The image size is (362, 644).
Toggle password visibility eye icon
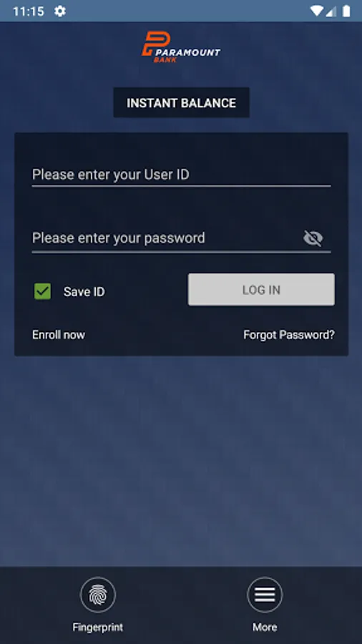pyautogui.click(x=313, y=238)
